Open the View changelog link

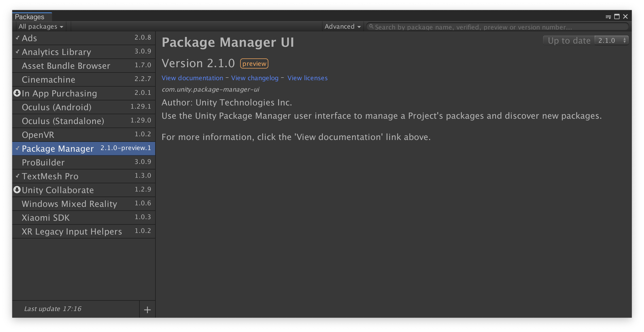click(x=255, y=78)
